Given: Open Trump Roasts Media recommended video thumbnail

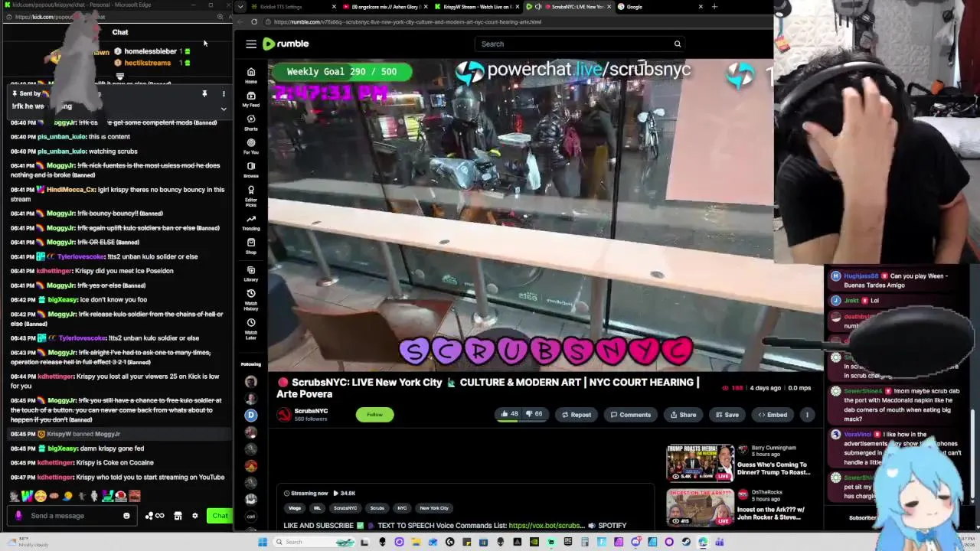Looking at the screenshot, I should point(700,463).
